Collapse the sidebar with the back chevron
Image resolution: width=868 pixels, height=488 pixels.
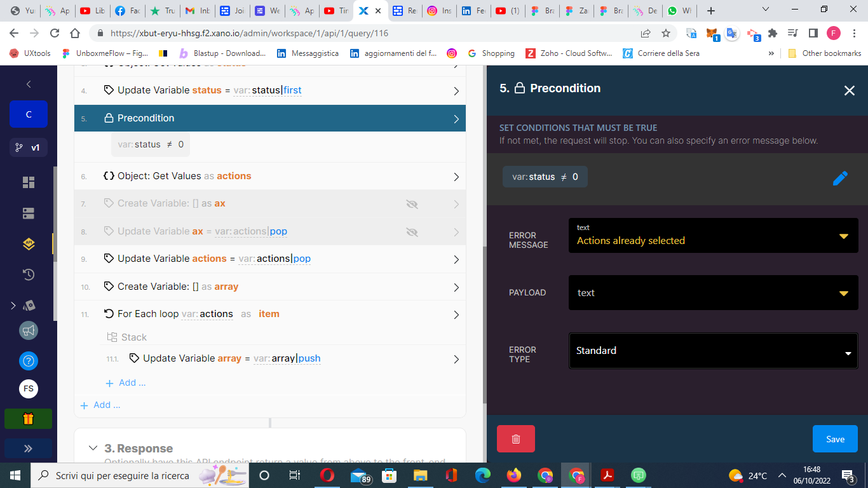coord(29,84)
